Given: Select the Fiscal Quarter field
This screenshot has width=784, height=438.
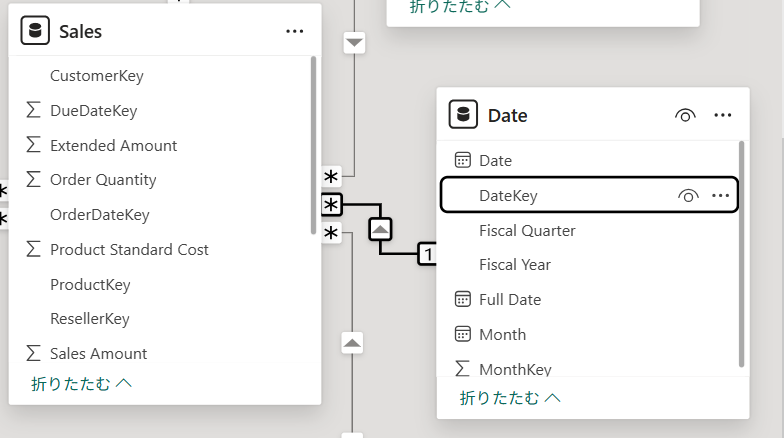Looking at the screenshot, I should point(527,230).
